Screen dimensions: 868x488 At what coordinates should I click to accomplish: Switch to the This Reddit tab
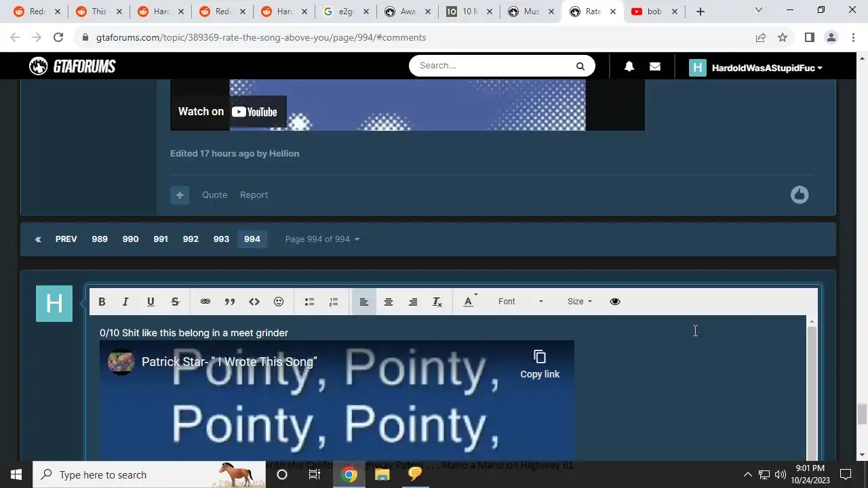(99, 12)
